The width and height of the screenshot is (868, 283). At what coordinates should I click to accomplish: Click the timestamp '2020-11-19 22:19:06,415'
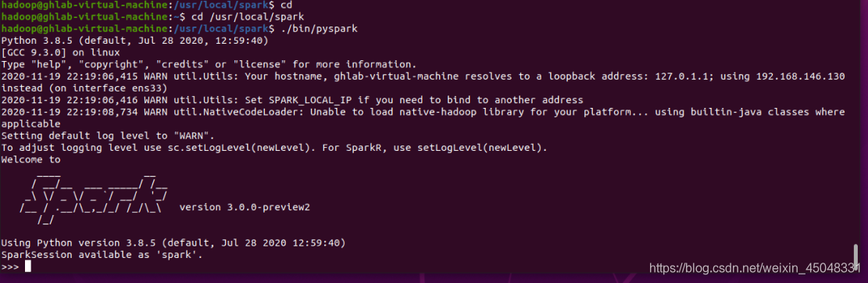tap(70, 77)
